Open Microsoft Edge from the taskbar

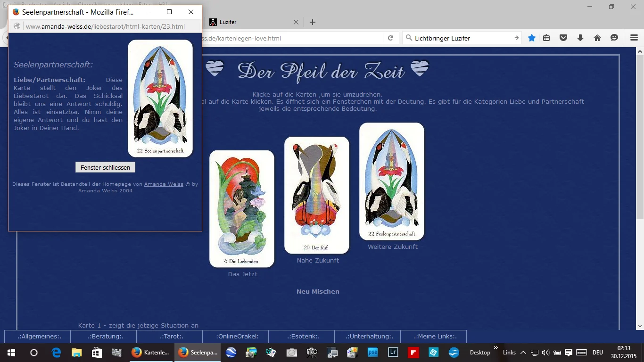56,353
